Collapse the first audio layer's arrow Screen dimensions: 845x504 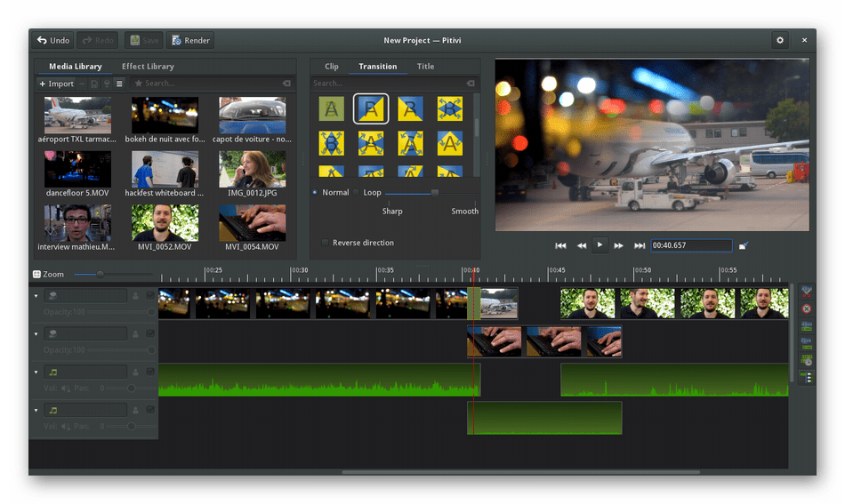(36, 372)
